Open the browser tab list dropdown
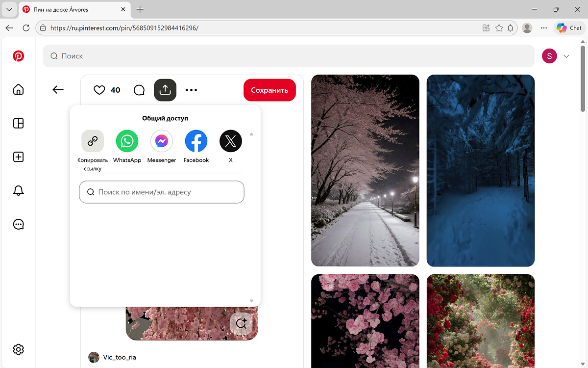 [x=9, y=9]
